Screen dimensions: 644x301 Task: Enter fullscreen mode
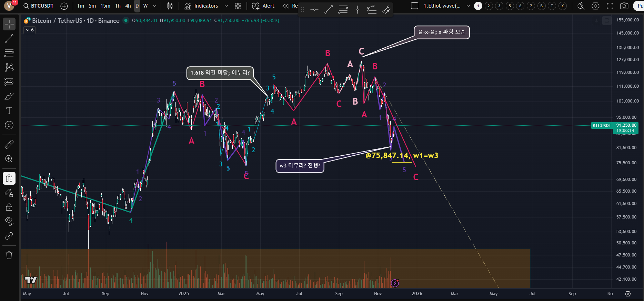click(610, 6)
